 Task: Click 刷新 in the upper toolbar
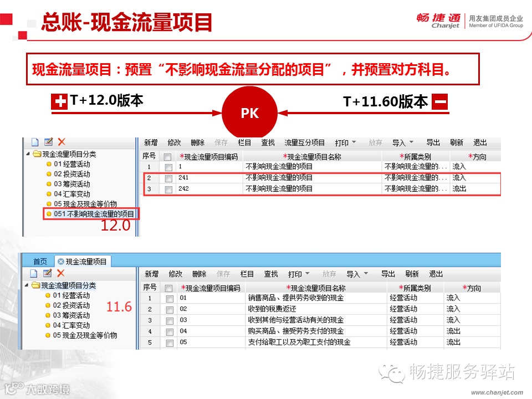point(456,142)
